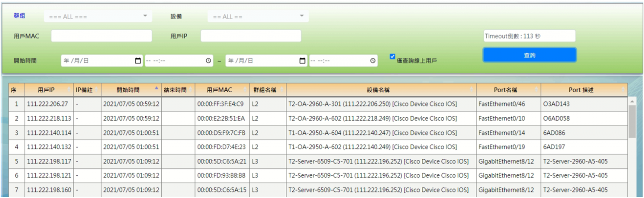Focus the 用戶IP input field
The image size is (644, 198).
(x=251, y=36)
